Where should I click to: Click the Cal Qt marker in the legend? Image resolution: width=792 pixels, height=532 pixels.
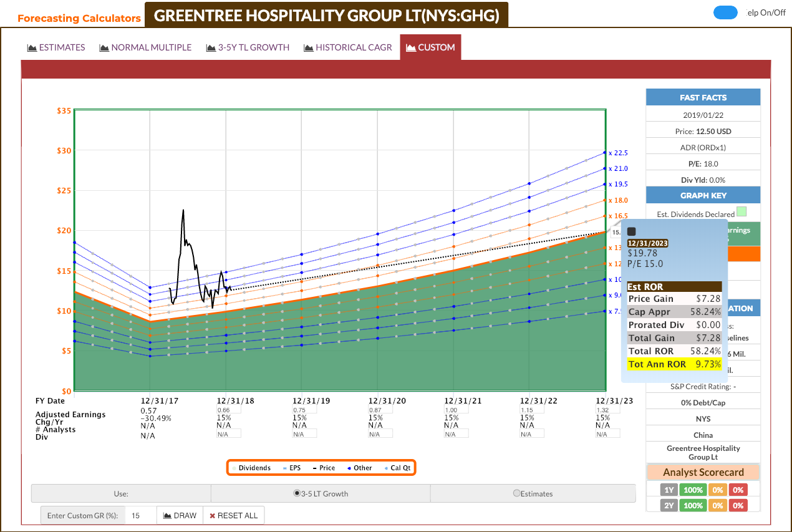coord(385,468)
